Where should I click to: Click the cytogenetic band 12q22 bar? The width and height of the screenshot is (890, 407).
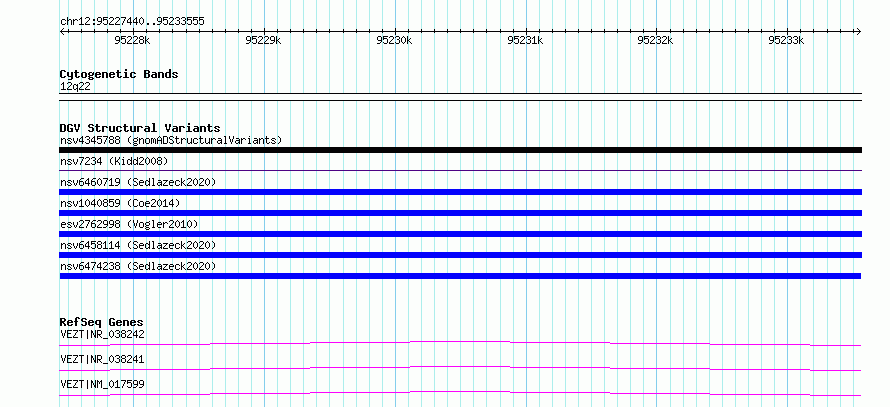coord(461,96)
